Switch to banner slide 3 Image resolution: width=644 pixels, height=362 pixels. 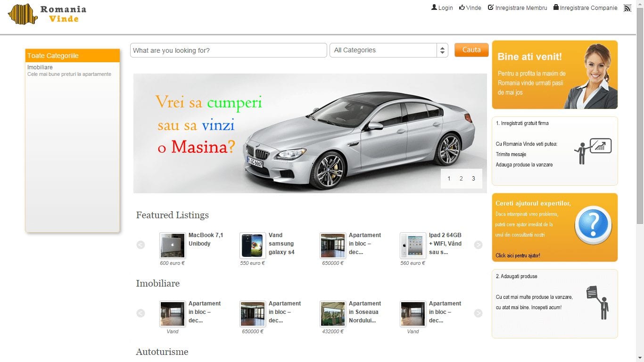click(x=473, y=179)
